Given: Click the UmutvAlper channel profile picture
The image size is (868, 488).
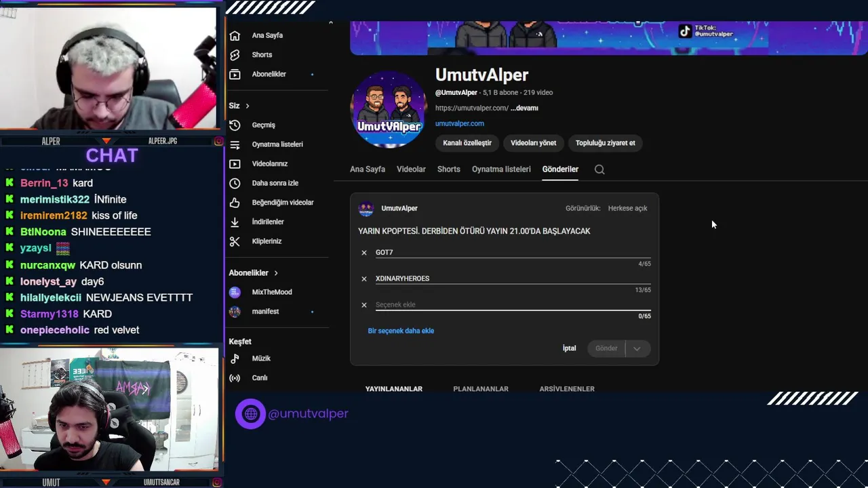Looking at the screenshot, I should (389, 108).
